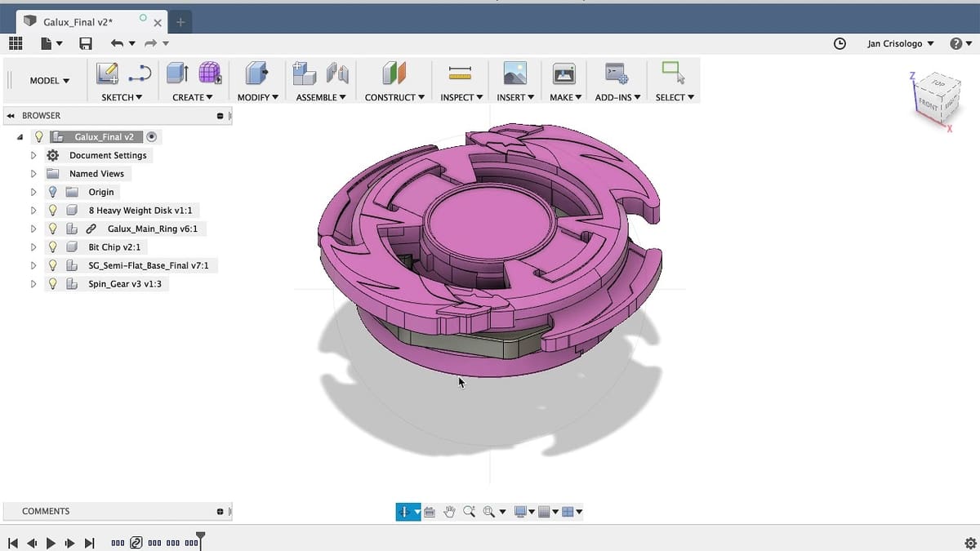The height and width of the screenshot is (551, 980).
Task: Click the Save disk icon
Action: [x=86, y=43]
